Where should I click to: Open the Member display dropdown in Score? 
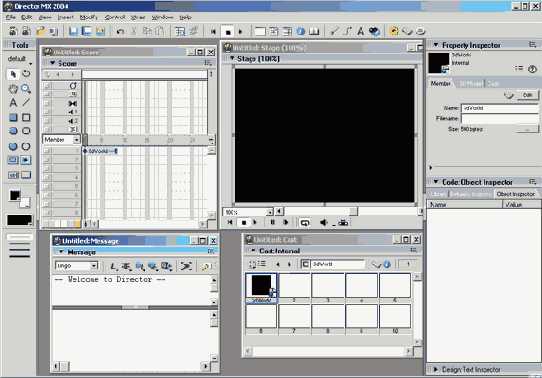coord(76,140)
